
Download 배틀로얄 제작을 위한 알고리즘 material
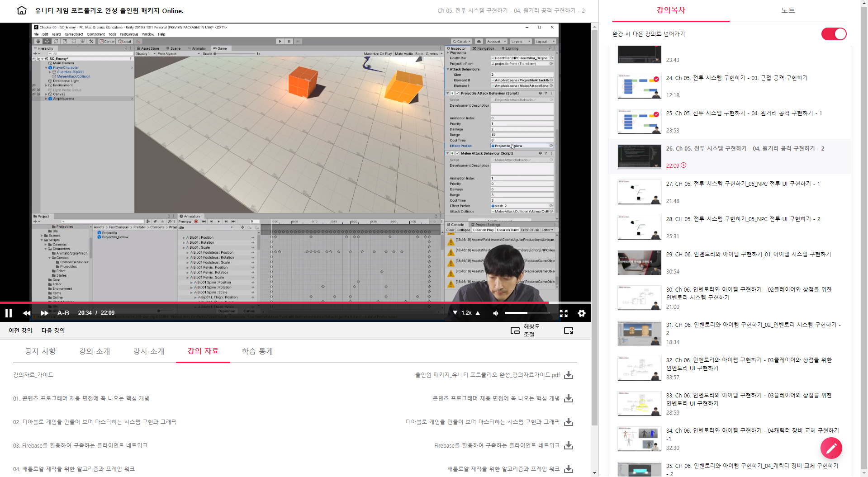(569, 469)
